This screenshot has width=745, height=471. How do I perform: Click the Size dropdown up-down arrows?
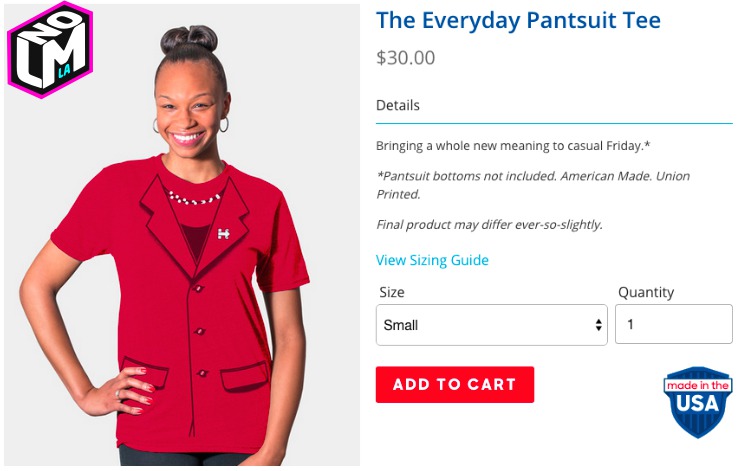[x=598, y=325]
